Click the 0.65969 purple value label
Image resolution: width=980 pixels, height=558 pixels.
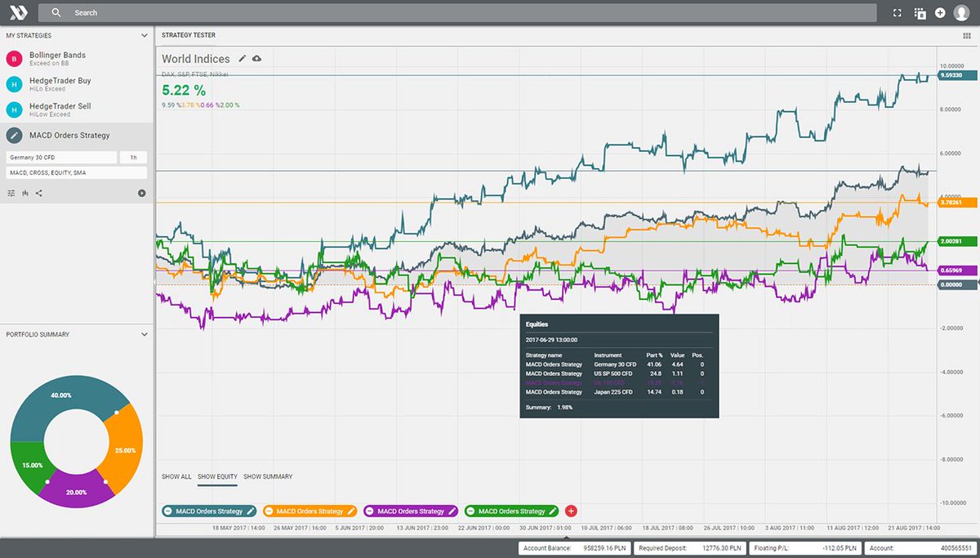coord(956,270)
